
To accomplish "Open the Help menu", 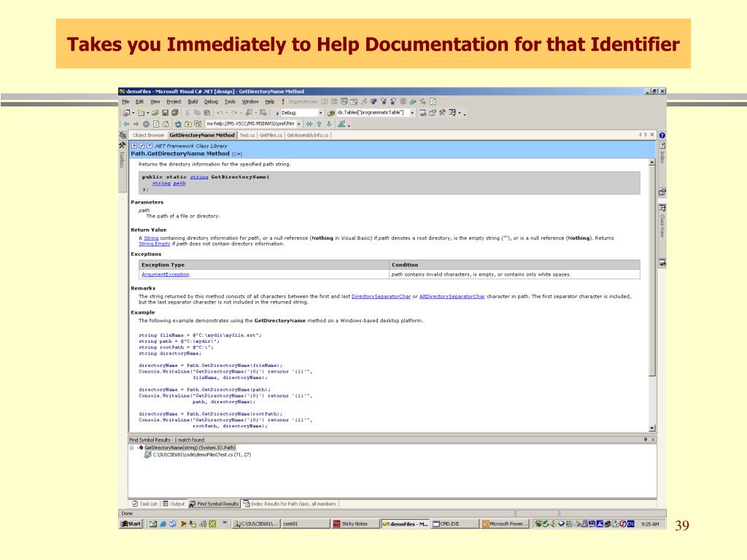I will 270,101.
